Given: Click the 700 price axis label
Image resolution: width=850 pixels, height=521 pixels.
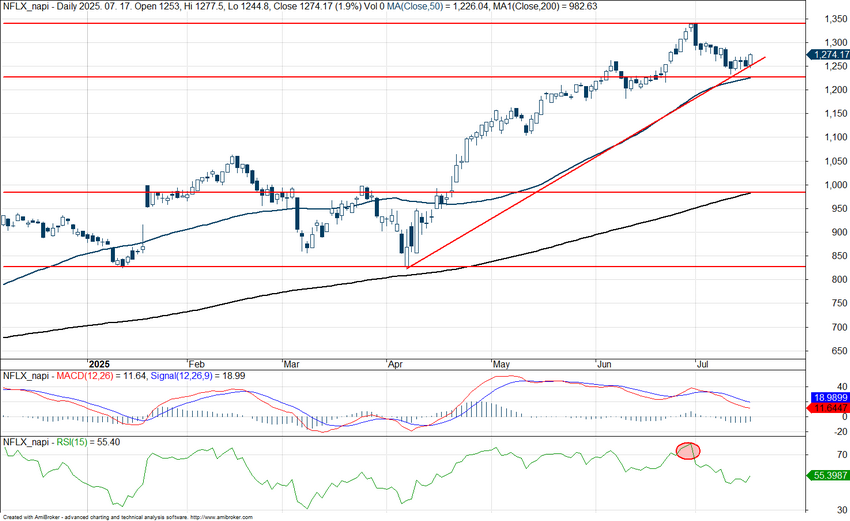Looking at the screenshot, I should coord(839,327).
